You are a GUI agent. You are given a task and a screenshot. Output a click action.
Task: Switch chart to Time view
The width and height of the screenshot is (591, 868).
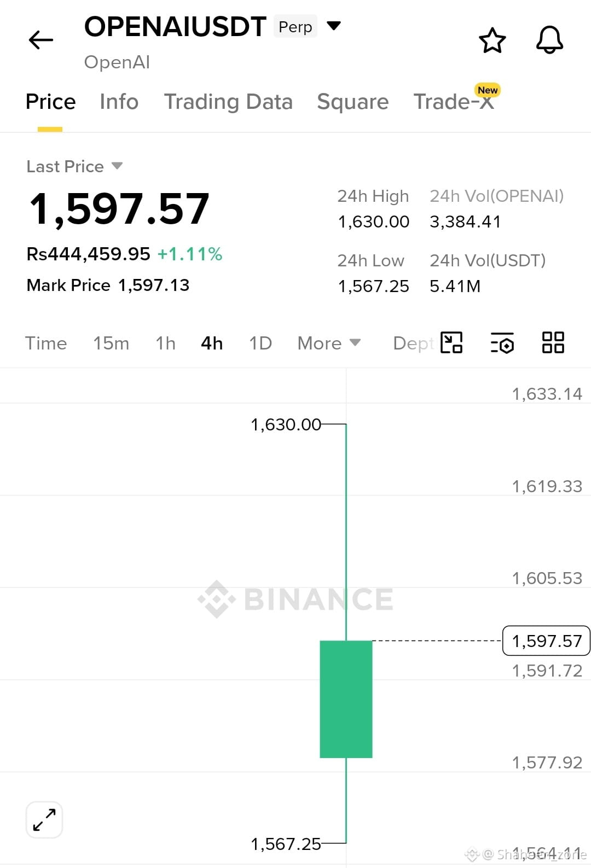click(x=46, y=343)
